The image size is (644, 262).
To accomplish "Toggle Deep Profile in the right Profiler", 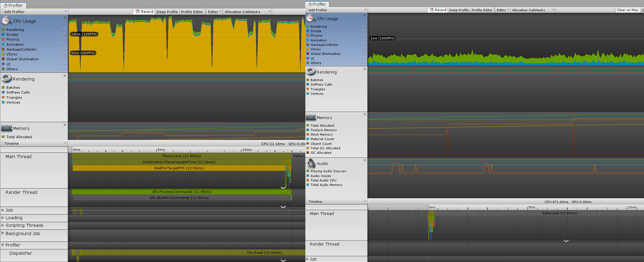I will click(x=459, y=10).
